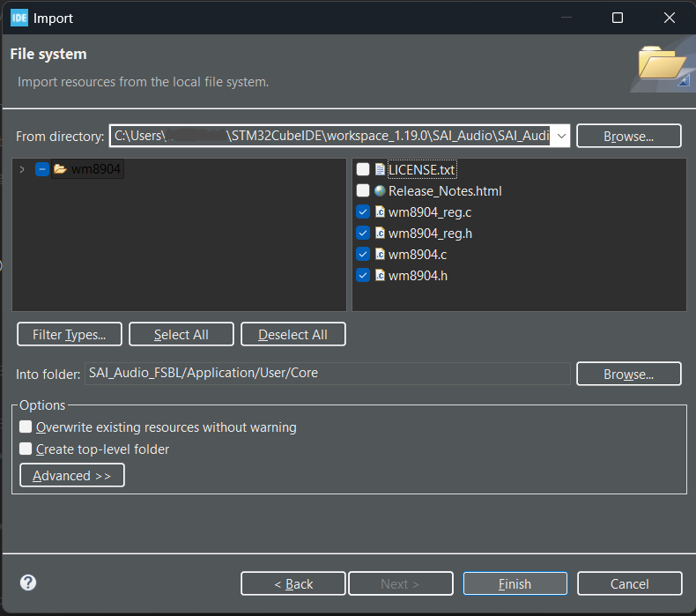
Task: Click the wm8904 folder icon in tree
Action: click(60, 169)
